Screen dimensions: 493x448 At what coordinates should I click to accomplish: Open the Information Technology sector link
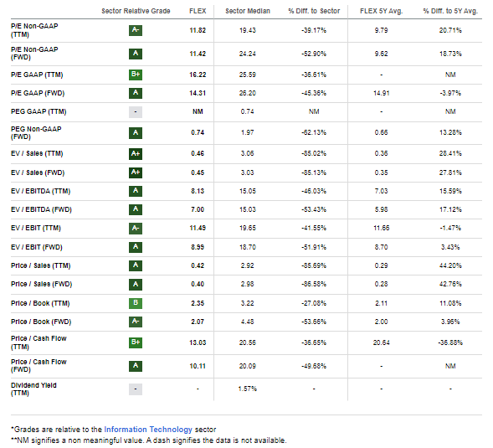148,430
